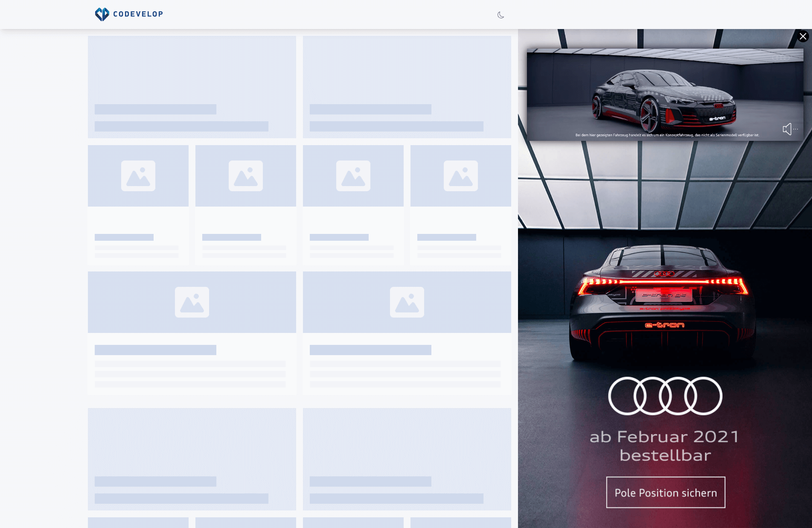Open the right wide card image placeholder

pos(407,302)
